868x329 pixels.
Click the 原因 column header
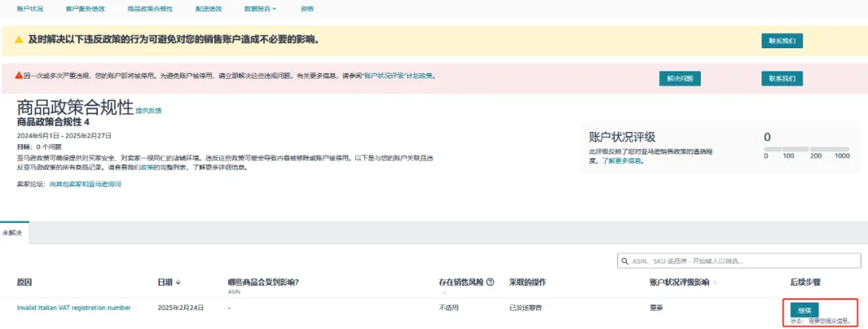(24, 282)
